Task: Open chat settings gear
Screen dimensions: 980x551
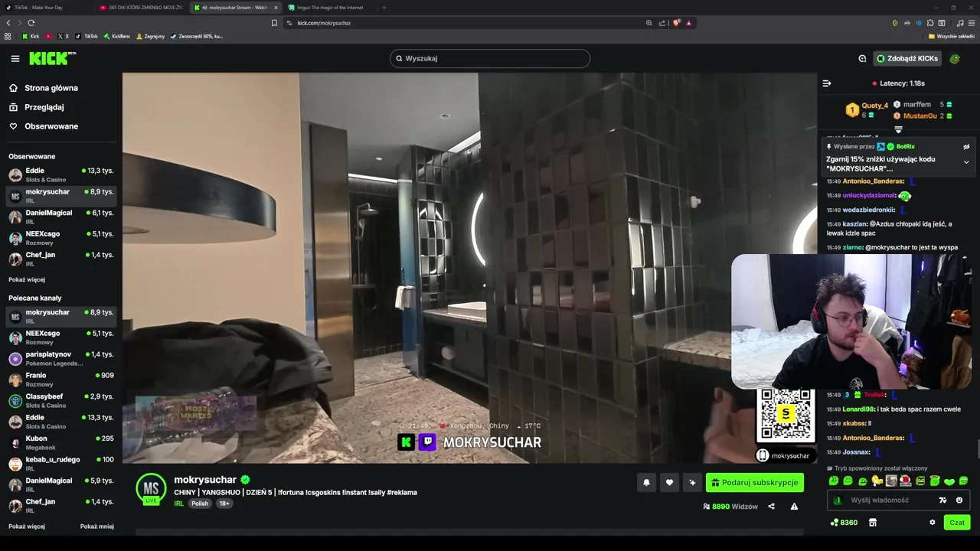Action: (933, 523)
